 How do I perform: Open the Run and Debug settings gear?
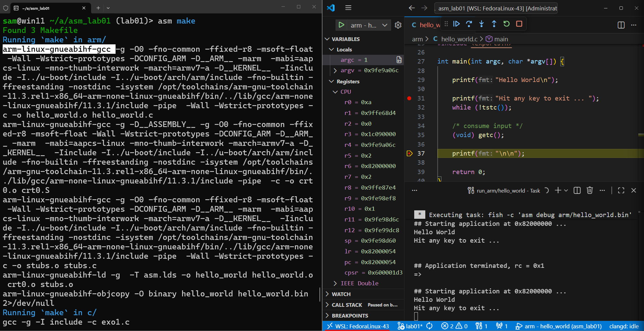tap(398, 25)
